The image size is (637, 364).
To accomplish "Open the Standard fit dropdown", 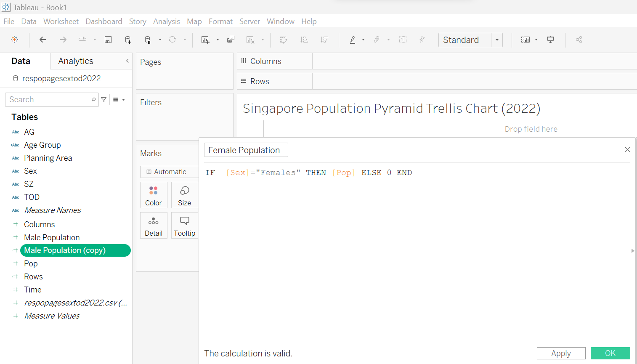I will click(497, 40).
